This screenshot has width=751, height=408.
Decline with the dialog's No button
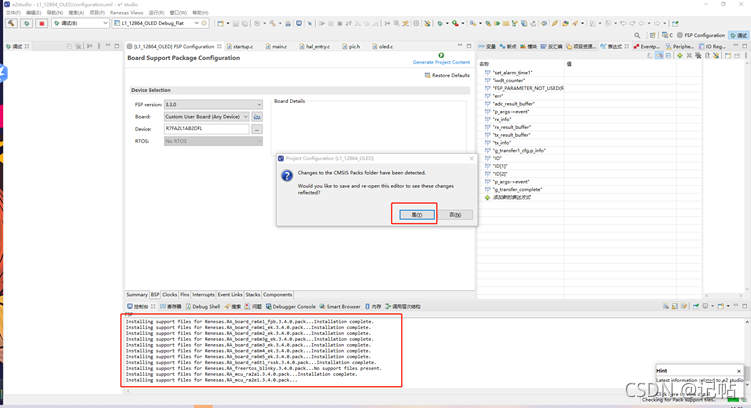point(455,215)
